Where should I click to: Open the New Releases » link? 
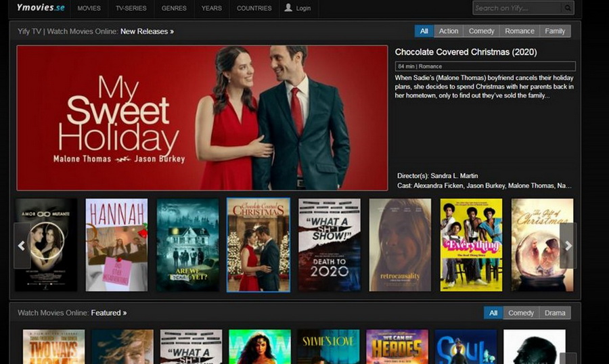[x=147, y=31]
